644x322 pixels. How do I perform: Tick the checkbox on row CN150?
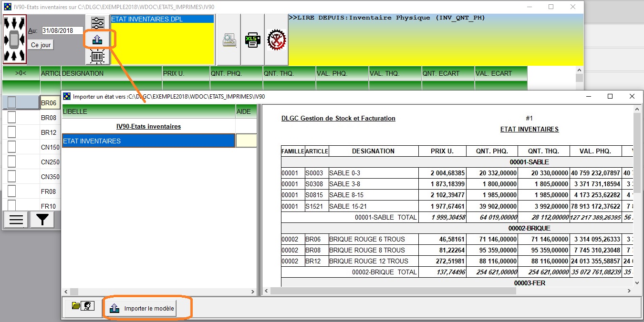tap(11, 147)
